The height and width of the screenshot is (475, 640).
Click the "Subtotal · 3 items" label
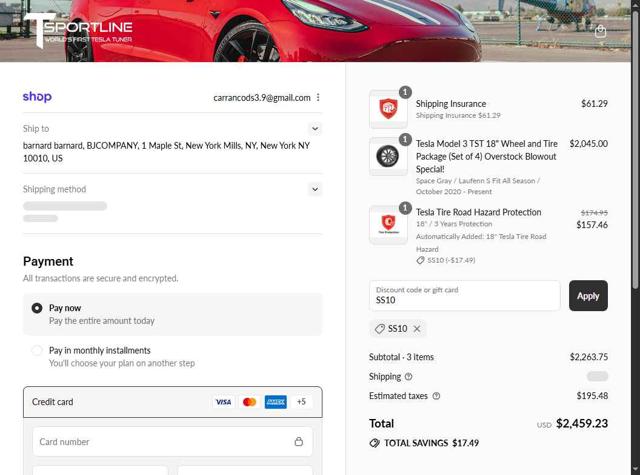pos(401,357)
